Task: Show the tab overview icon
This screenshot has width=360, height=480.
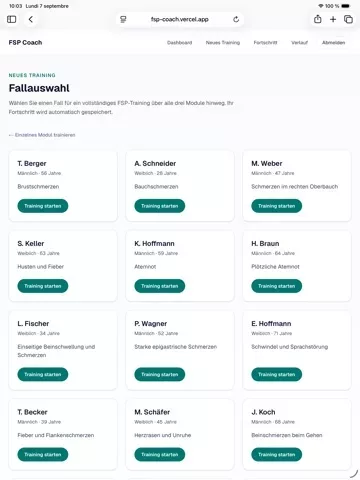Action: [348, 19]
